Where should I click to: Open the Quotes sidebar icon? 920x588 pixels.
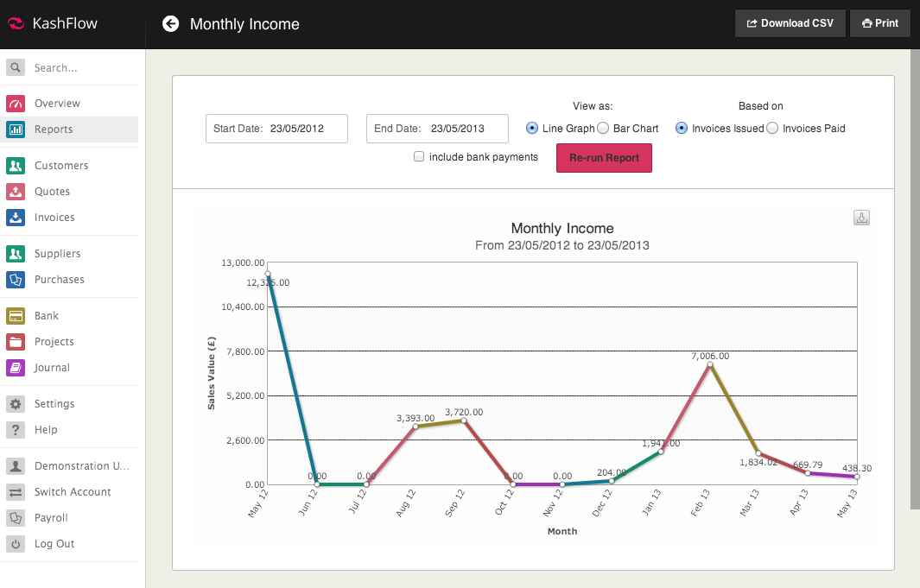pyautogui.click(x=16, y=192)
